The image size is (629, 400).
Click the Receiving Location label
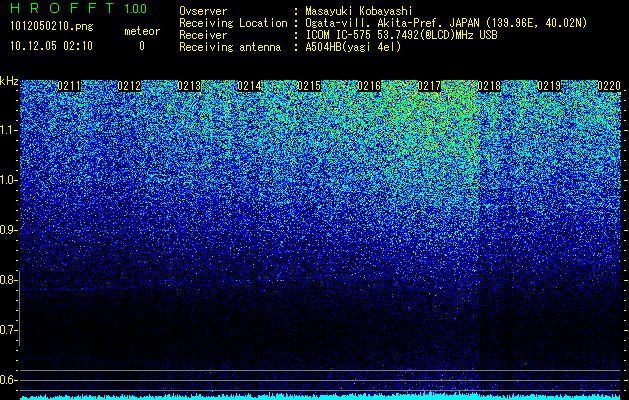tap(233, 23)
